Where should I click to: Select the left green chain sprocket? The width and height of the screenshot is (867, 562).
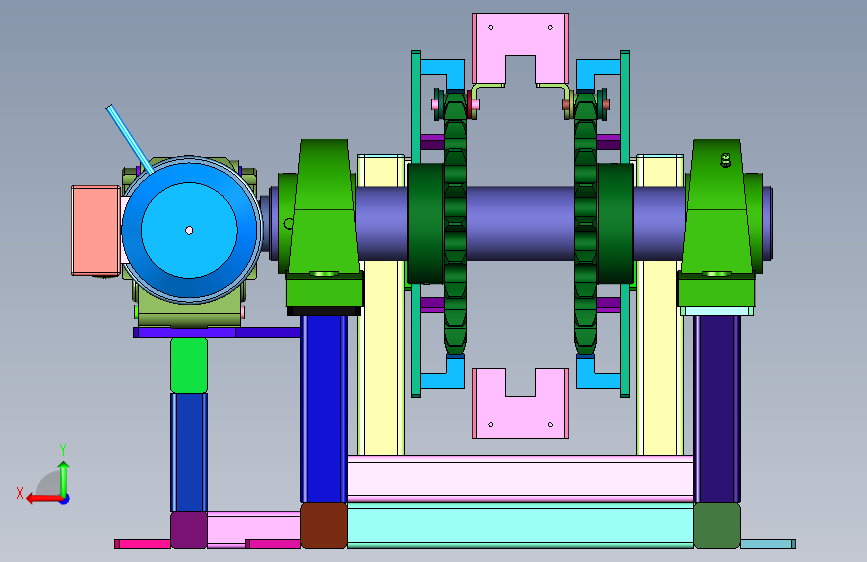tap(455, 223)
